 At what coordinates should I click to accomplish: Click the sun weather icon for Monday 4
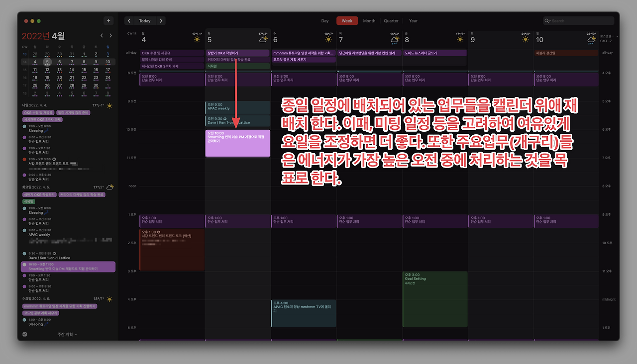(197, 39)
